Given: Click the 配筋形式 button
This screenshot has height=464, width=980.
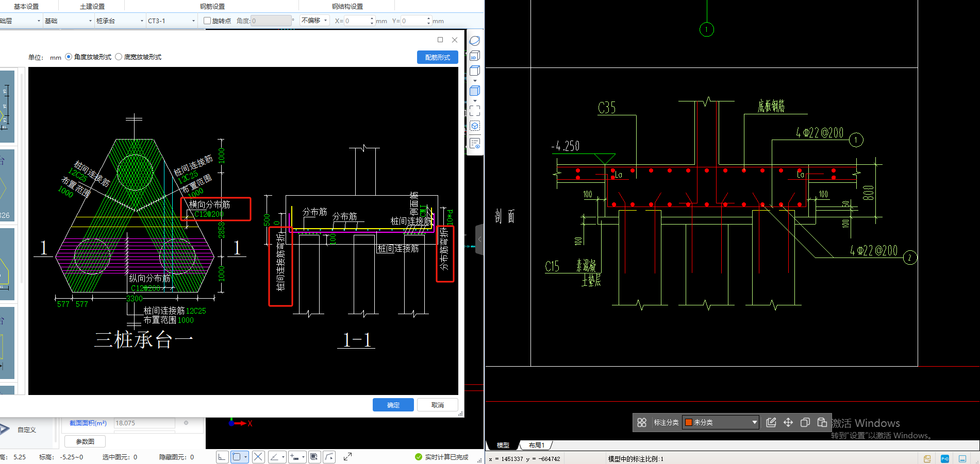Looking at the screenshot, I should tap(438, 57).
